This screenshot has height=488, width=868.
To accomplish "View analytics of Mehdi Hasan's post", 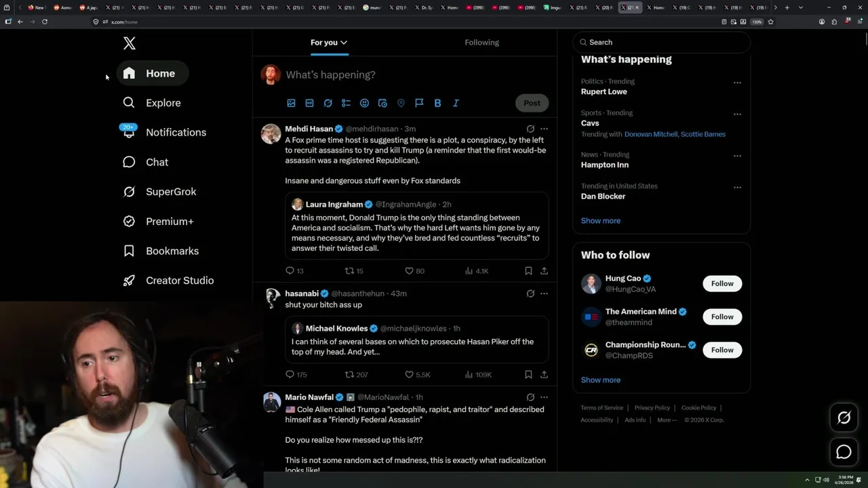I will tap(477, 271).
